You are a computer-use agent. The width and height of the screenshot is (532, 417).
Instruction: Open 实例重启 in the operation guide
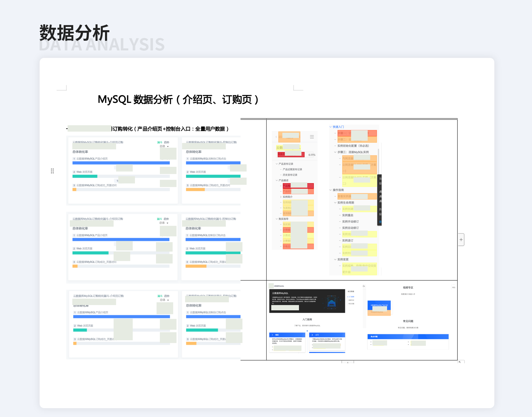coord(347,215)
